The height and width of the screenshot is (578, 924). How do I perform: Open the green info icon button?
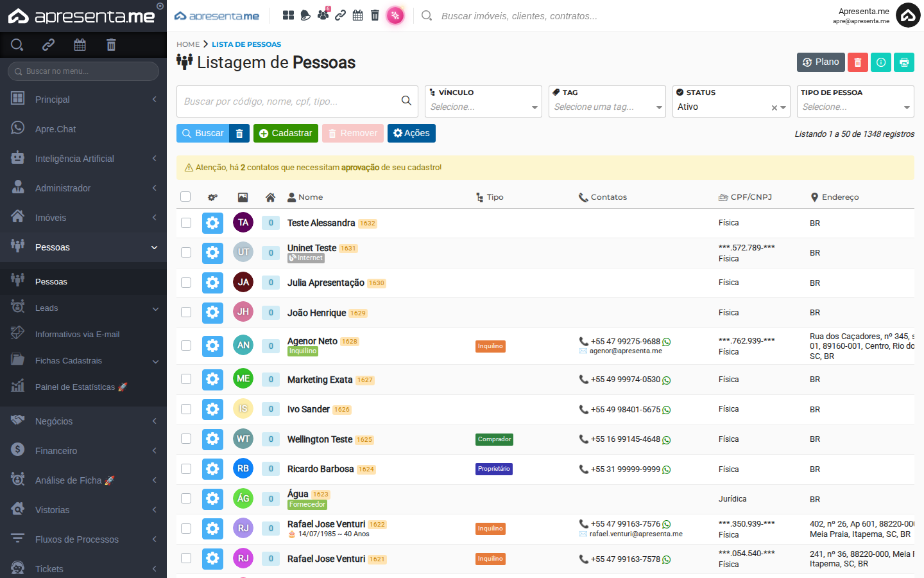coord(881,62)
